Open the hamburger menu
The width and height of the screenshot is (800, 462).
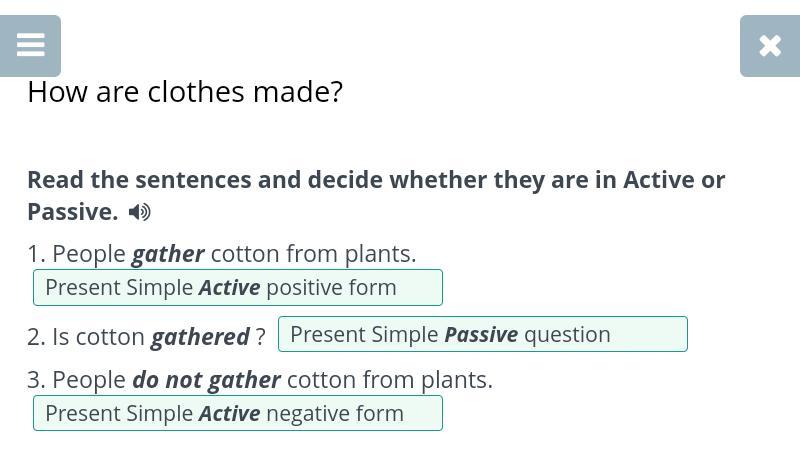pyautogui.click(x=30, y=46)
